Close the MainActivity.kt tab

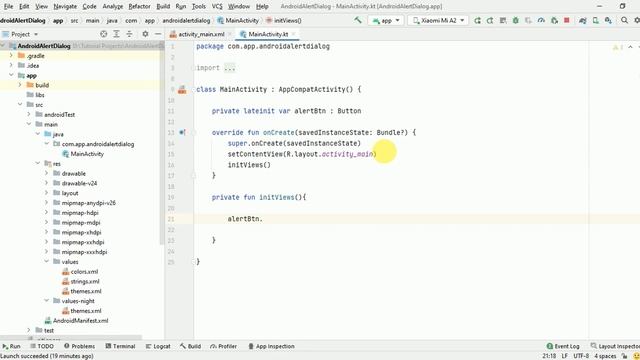click(x=293, y=34)
